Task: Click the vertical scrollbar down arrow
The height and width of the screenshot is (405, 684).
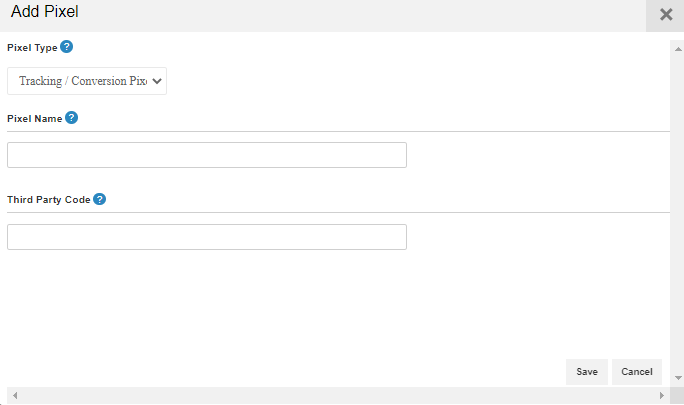Action: [678, 378]
